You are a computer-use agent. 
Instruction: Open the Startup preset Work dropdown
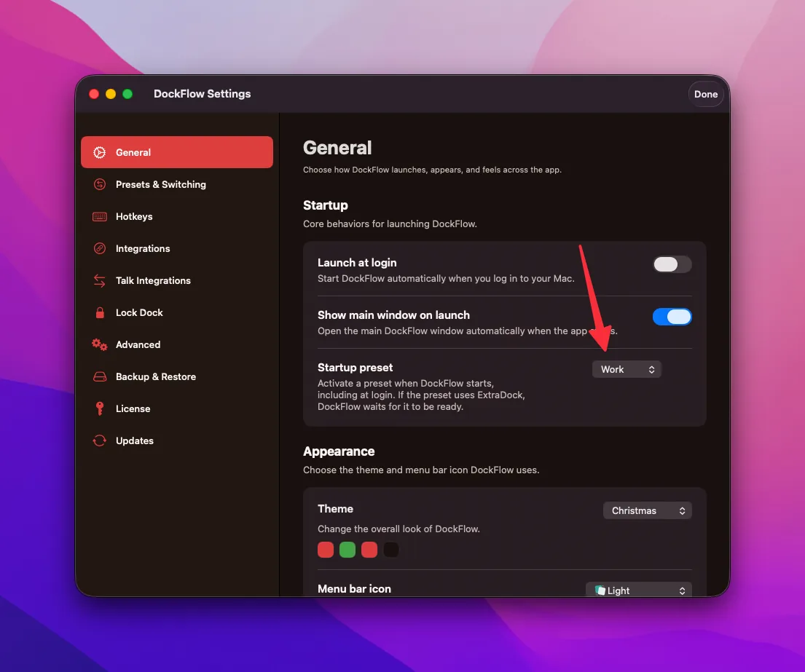pos(627,369)
